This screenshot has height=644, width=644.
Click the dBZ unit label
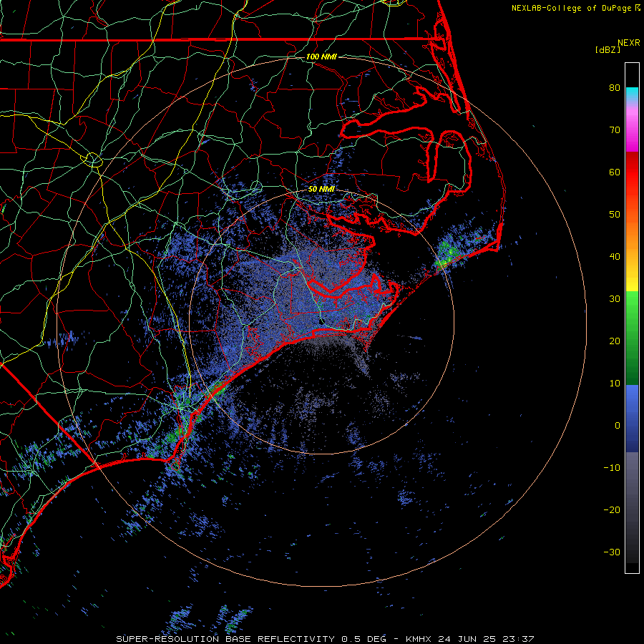[x=608, y=49]
